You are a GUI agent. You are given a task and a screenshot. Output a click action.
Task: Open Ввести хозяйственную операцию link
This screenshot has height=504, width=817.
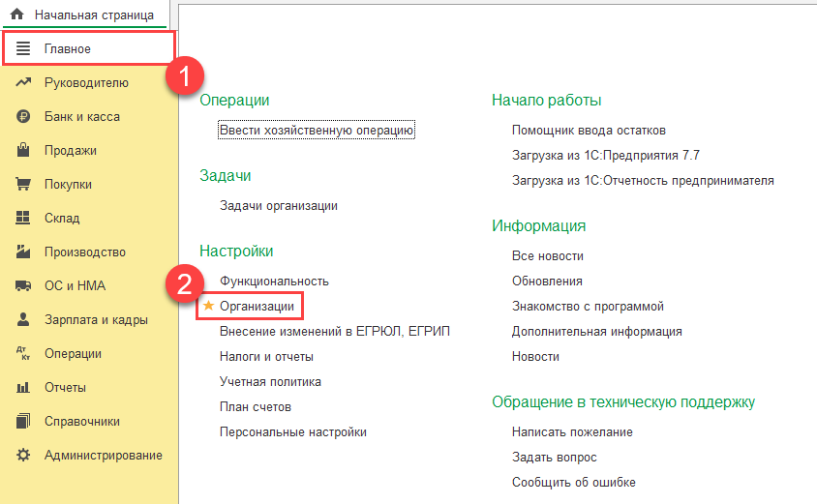click(x=317, y=131)
